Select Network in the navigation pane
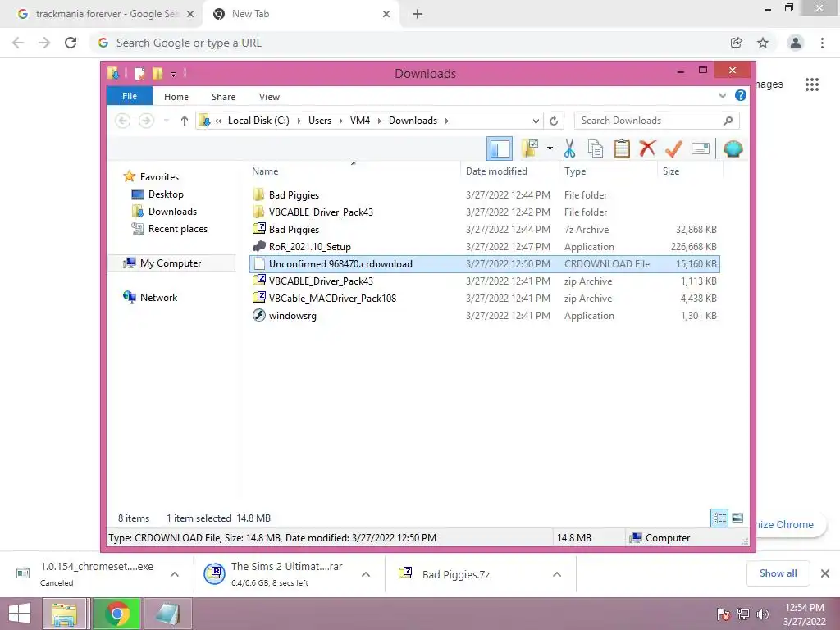This screenshot has height=630, width=840. pos(158,297)
